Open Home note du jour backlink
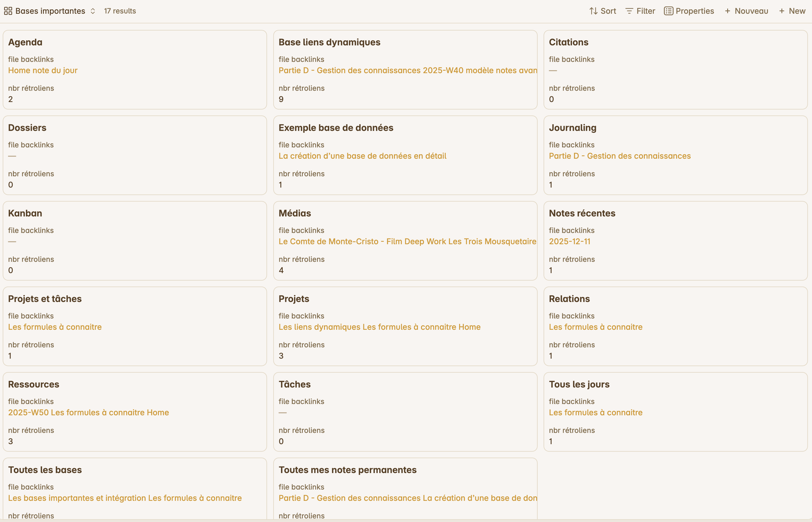Image resolution: width=812 pixels, height=522 pixels. pos(43,70)
